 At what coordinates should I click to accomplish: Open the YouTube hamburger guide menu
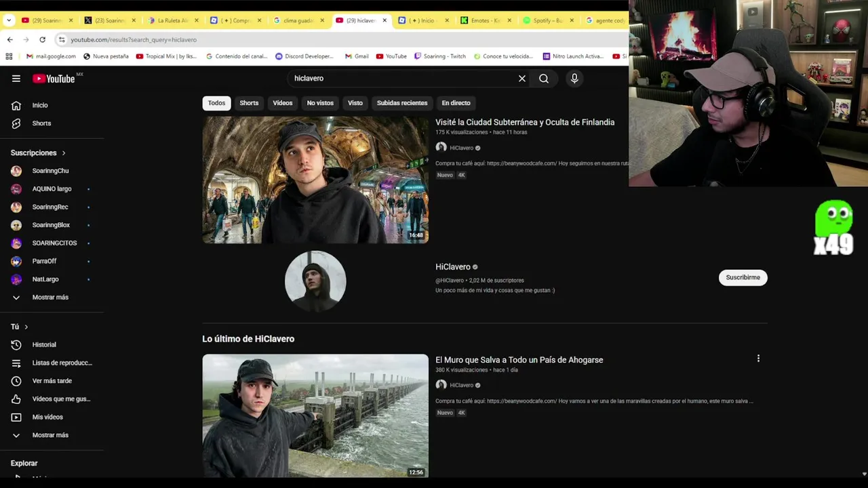(x=16, y=79)
